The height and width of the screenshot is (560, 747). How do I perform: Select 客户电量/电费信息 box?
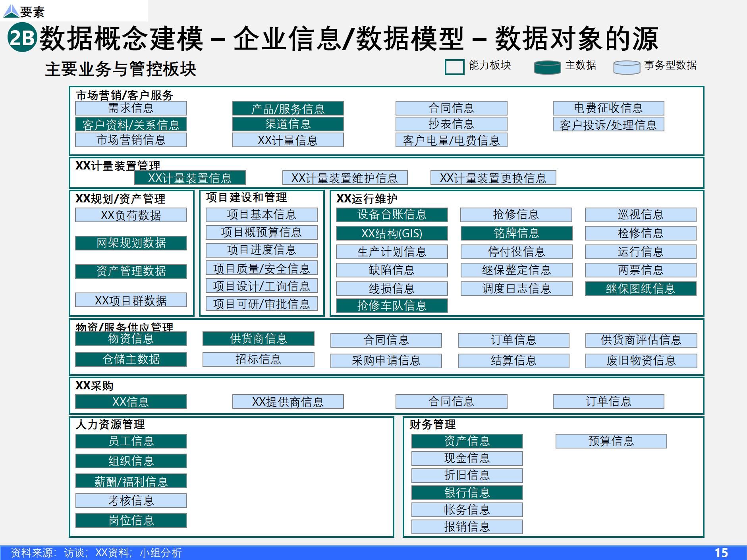(x=452, y=140)
